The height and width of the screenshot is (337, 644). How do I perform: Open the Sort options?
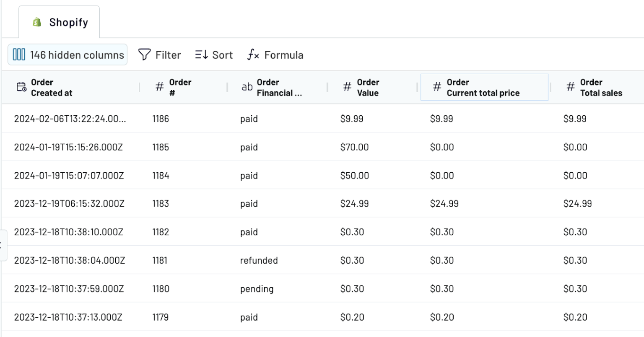pos(214,54)
